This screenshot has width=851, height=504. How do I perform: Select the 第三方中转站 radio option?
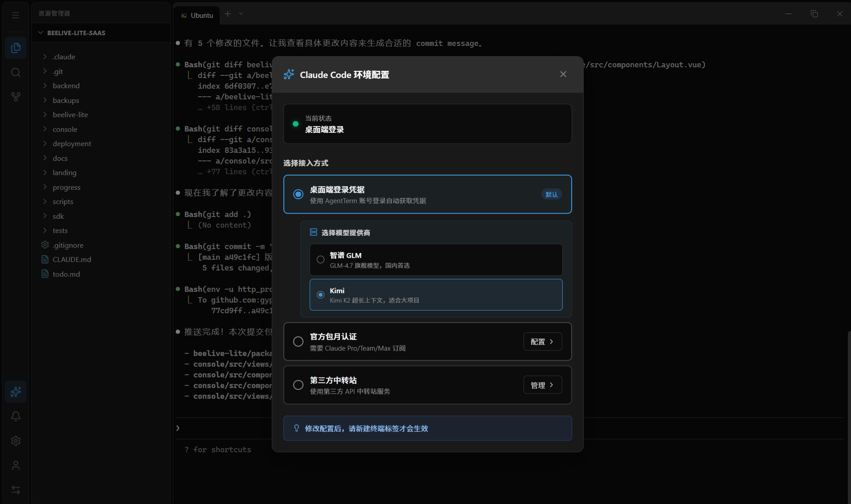(x=298, y=385)
